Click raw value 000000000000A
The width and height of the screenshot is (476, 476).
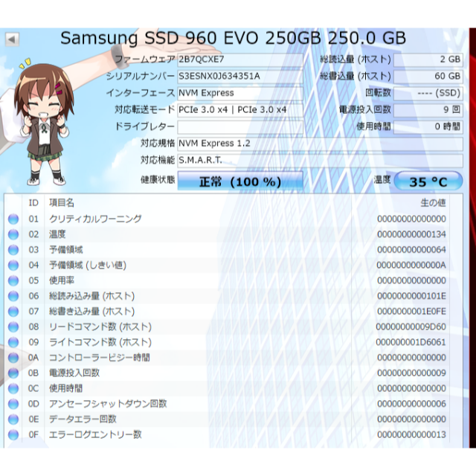(x=411, y=265)
